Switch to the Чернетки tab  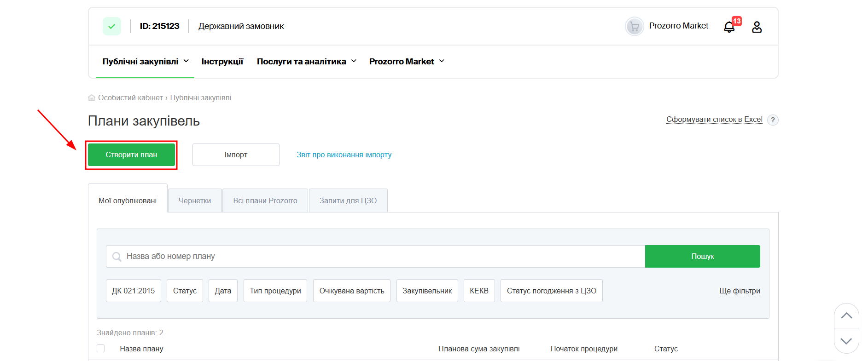pyautogui.click(x=195, y=201)
